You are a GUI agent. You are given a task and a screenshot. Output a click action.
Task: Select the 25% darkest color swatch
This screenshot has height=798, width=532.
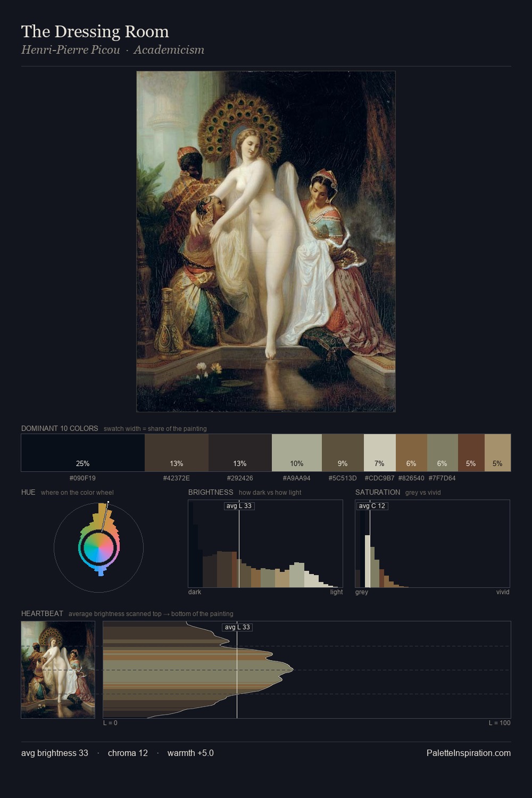pos(83,453)
